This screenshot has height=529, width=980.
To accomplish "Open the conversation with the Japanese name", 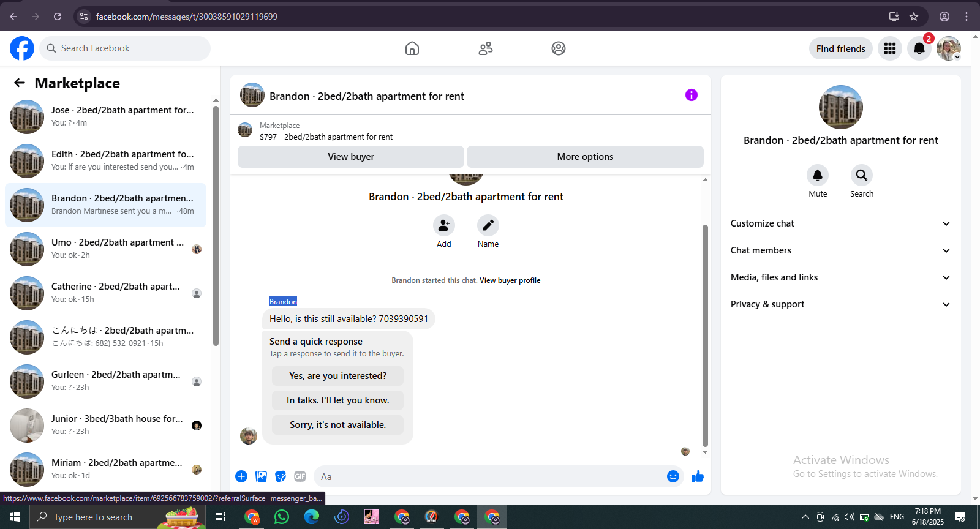I will 105,337.
